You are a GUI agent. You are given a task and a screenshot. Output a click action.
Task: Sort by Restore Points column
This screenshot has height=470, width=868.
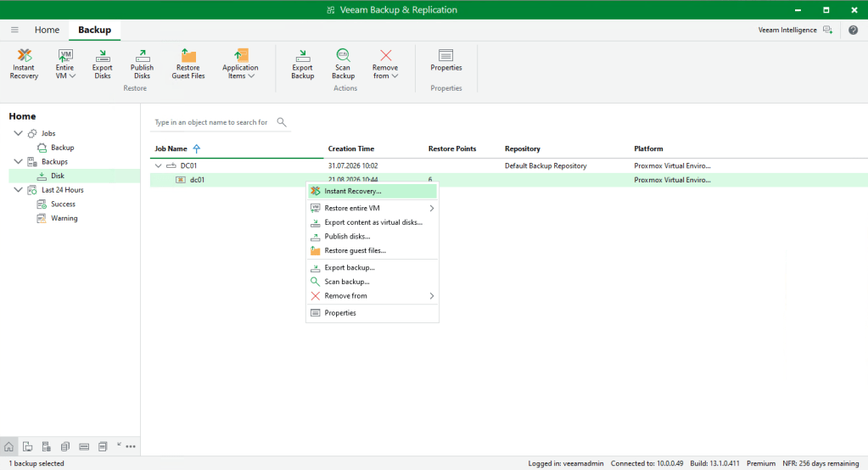(452, 149)
